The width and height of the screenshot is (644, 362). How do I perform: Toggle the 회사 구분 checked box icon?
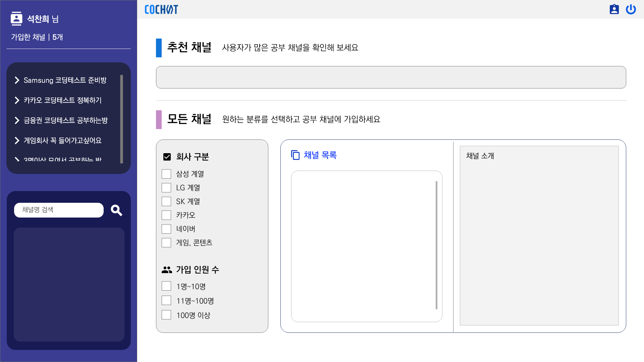coord(167,157)
